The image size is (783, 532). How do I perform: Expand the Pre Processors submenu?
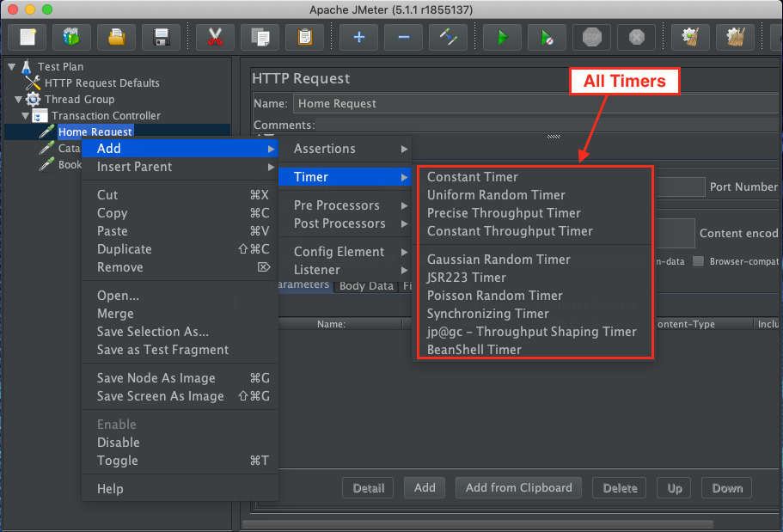[x=345, y=205]
